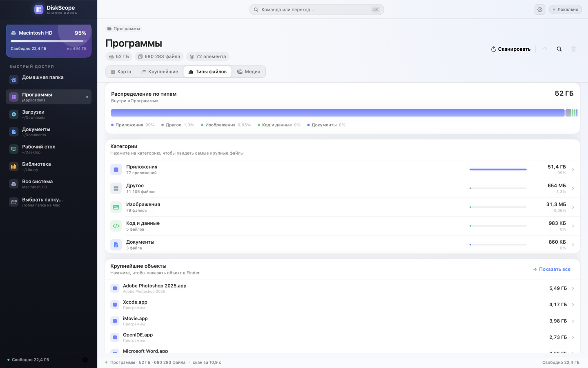Open settings gear in top bar
Viewport: 588px width, 368px height.
pos(540,9)
